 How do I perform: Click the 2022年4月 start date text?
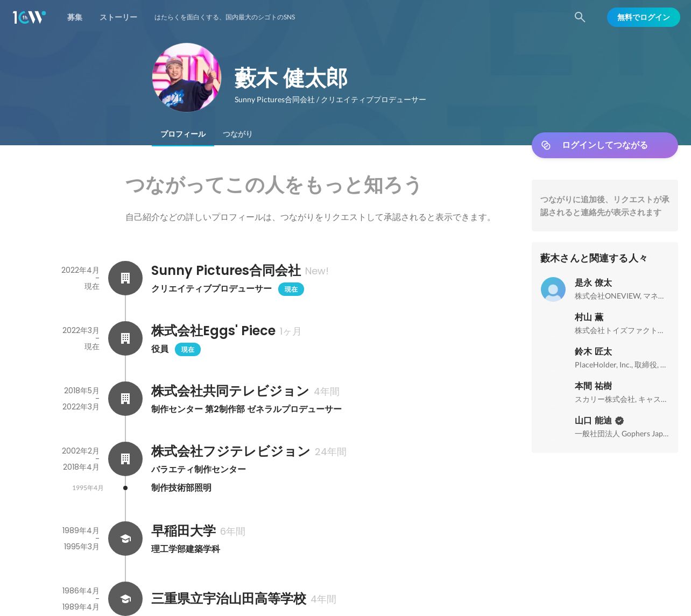click(x=80, y=270)
